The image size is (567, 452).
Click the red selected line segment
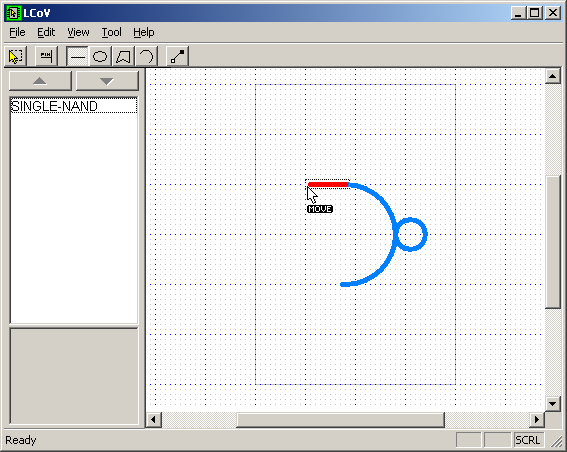[328, 185]
